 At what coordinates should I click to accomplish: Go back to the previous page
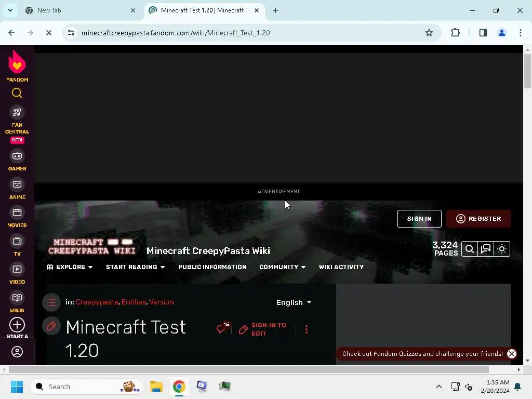[x=11, y=33]
